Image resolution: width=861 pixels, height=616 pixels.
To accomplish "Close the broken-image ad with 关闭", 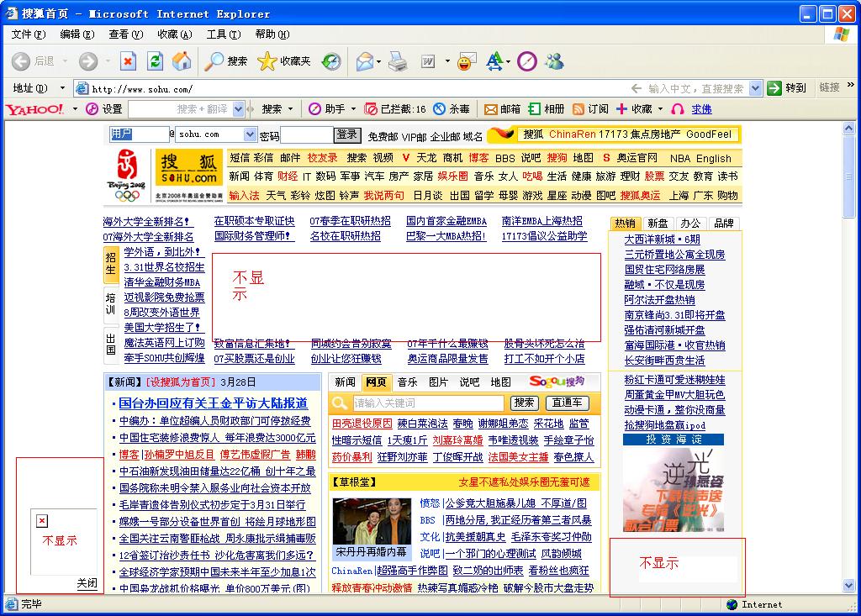I will point(87,583).
